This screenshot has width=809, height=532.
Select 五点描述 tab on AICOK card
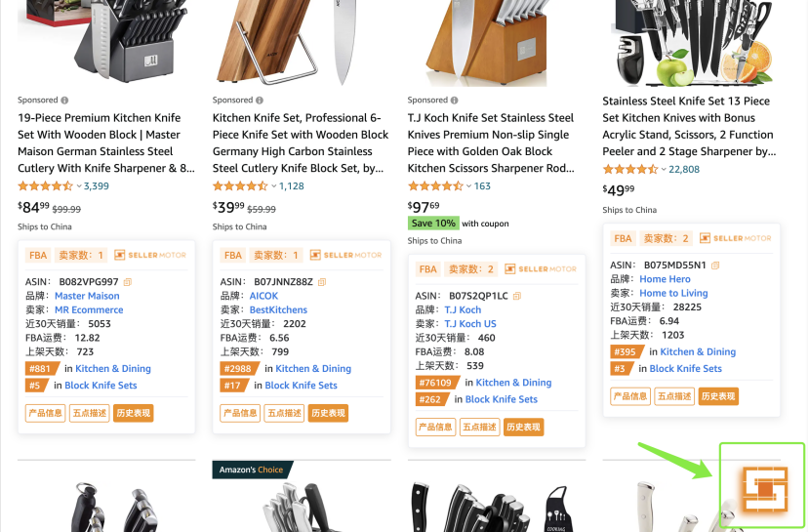point(284,413)
